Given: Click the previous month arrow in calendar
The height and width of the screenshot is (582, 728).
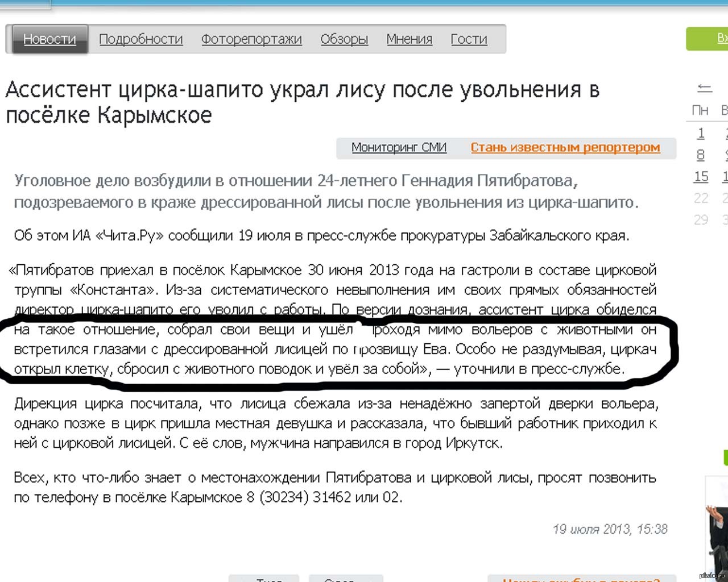Looking at the screenshot, I should 704,88.
